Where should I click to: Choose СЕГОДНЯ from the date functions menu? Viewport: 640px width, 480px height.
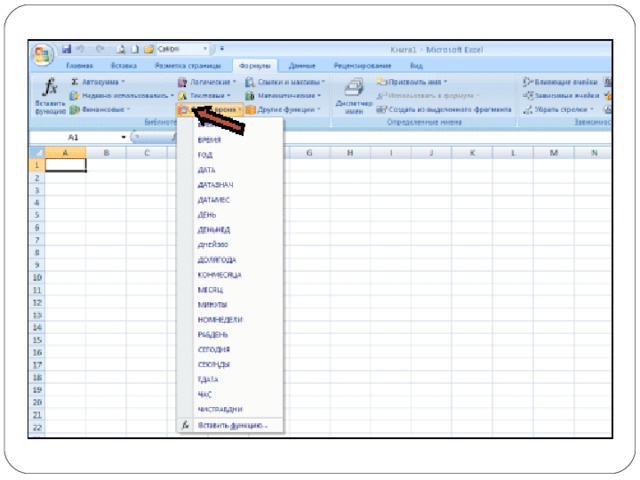tap(214, 349)
